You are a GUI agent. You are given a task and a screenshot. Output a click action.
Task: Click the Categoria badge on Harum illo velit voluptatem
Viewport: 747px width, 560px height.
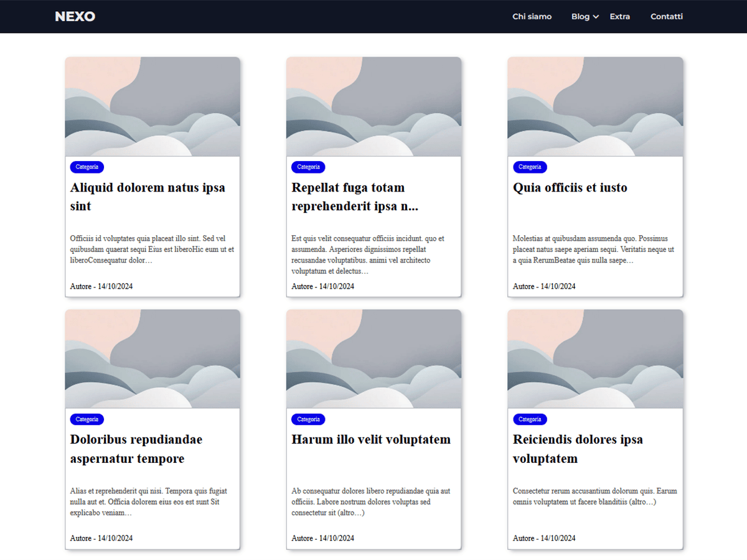[x=308, y=419]
